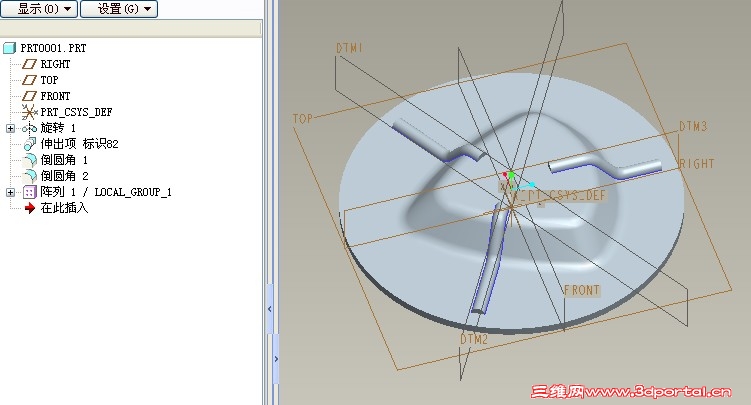Image resolution: width=751 pixels, height=405 pixels.
Task: Select RIGHT in the model tree
Action: [55, 64]
